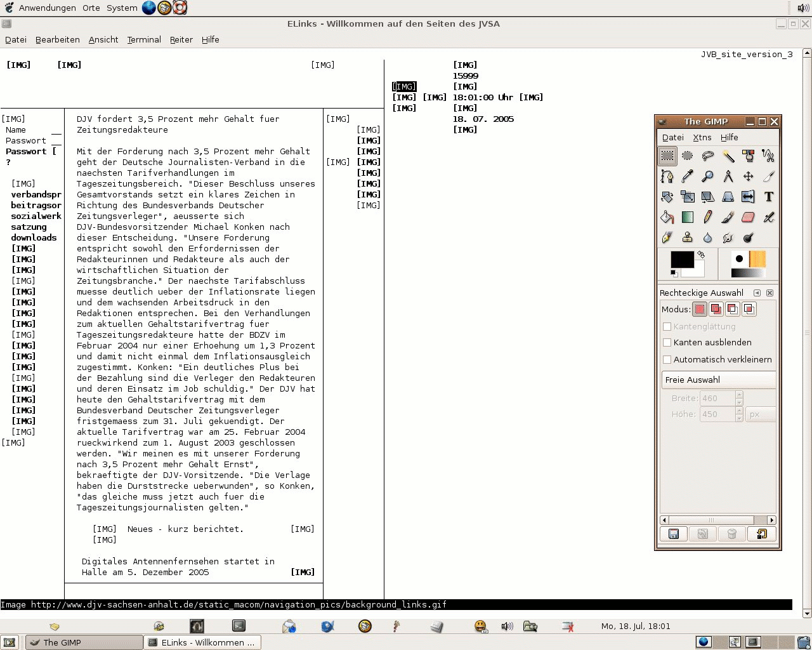Viewport: 812px width, 650px height.
Task: Select the Airbrush tool
Action: (x=769, y=217)
